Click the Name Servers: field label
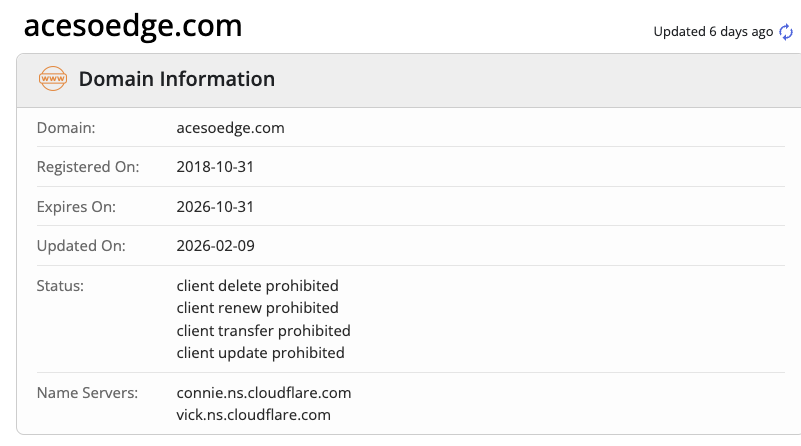Screen dimensions: 801x446 [86, 392]
